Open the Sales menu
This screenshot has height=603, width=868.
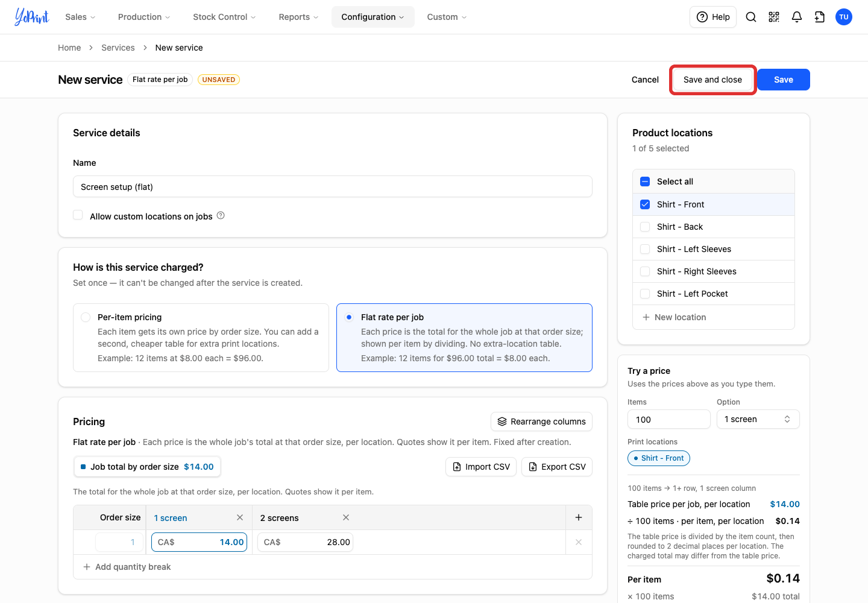(x=80, y=17)
